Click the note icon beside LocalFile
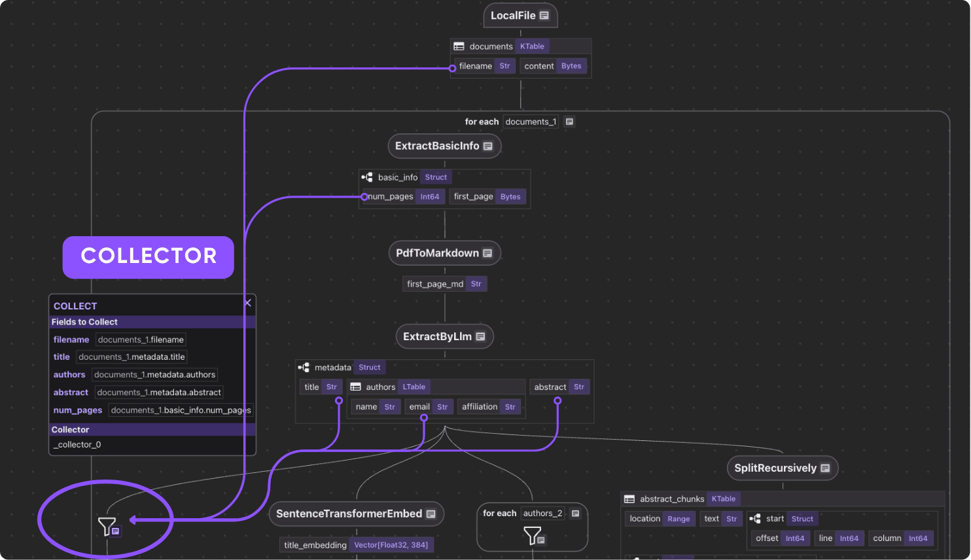The width and height of the screenshot is (971, 560). tap(544, 16)
